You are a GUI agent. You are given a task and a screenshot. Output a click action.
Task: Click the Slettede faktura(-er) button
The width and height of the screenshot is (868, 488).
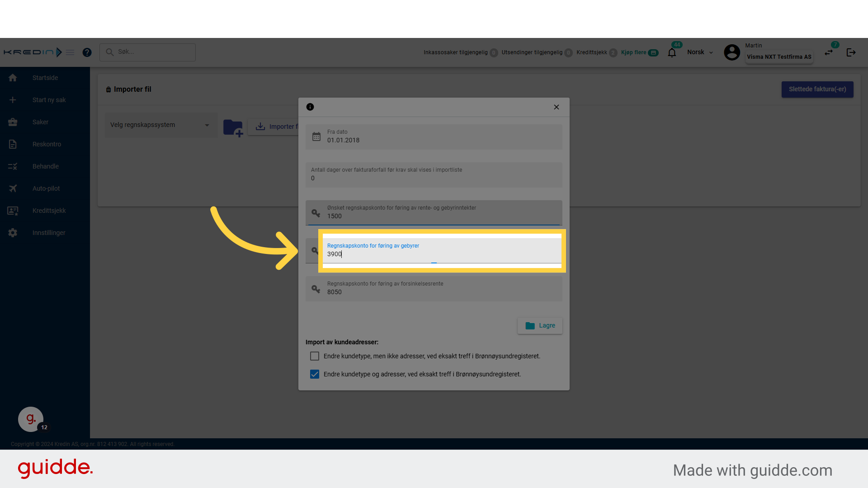817,89
